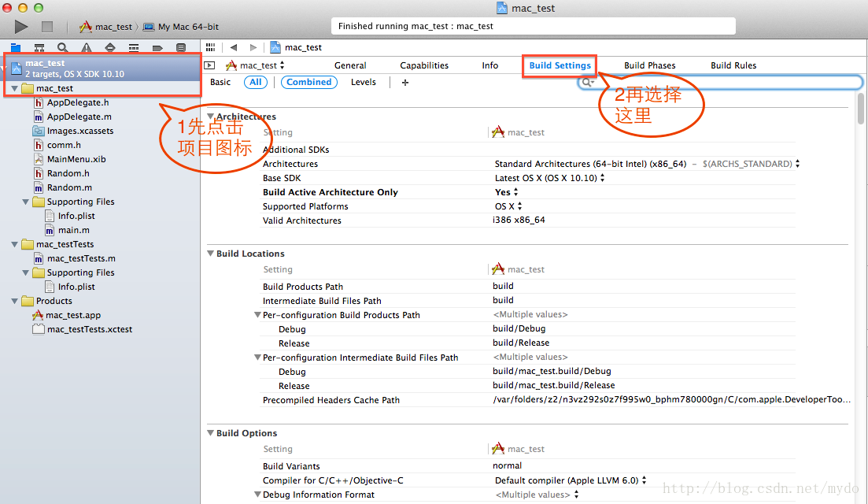Click the mac_test project icon in the jump bar
Viewport: 868px width, 504px height.
(x=275, y=47)
